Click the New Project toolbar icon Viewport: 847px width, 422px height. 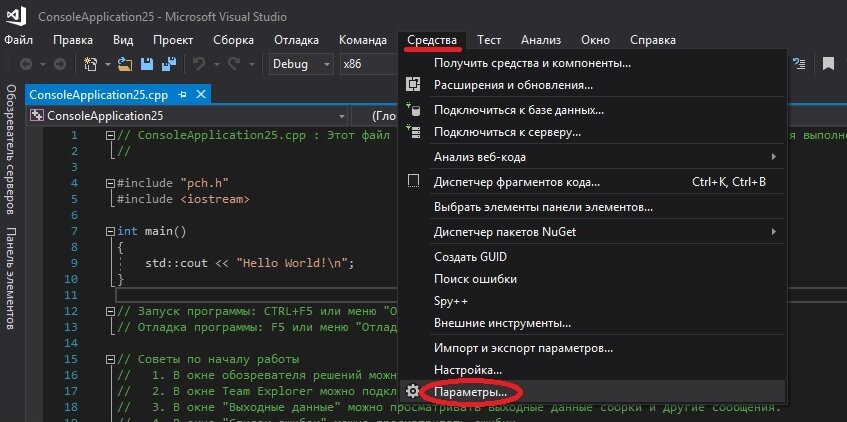point(91,64)
